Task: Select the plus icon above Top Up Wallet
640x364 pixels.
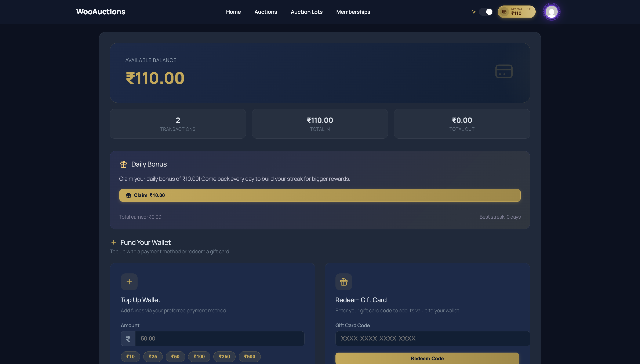Action: pos(129,282)
